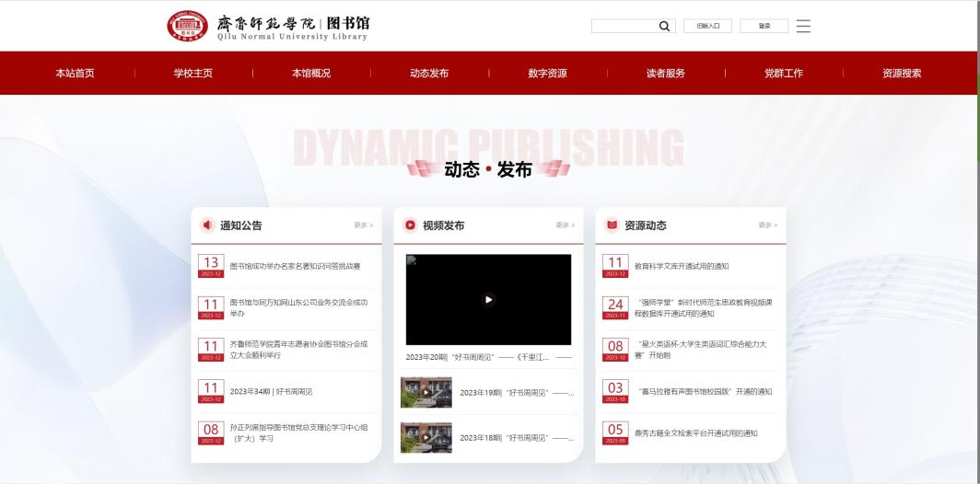Click the red play icon beside 视频发布
The width and height of the screenshot is (980, 484).
(x=410, y=225)
